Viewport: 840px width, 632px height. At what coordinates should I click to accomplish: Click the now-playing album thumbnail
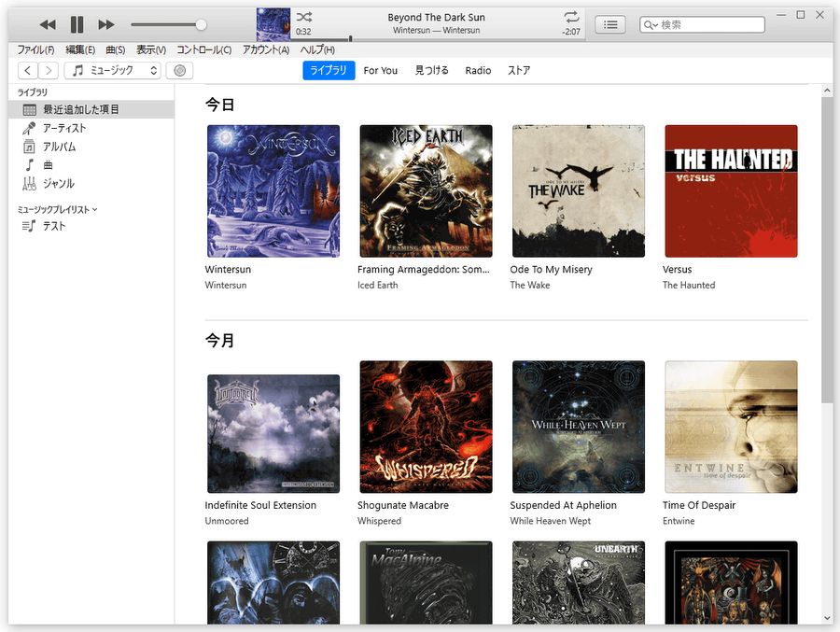273,24
